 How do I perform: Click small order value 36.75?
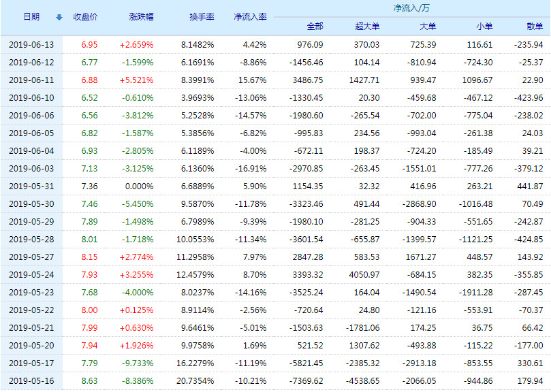coord(482,328)
